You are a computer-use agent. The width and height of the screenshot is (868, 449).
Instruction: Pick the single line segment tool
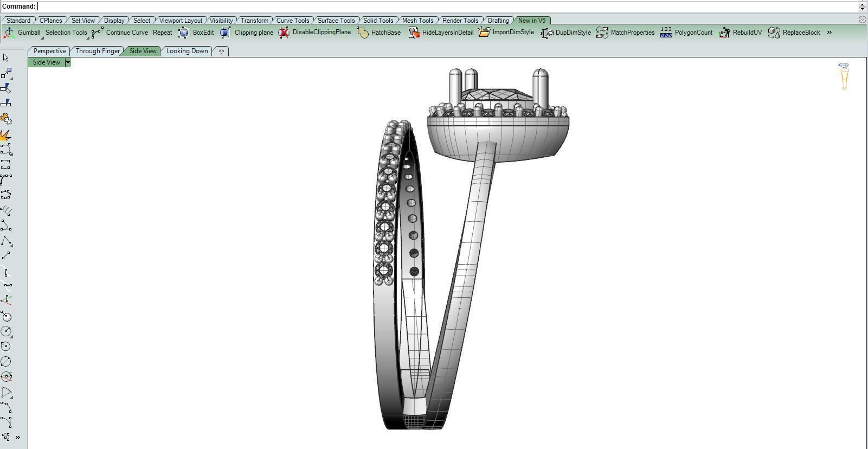click(x=6, y=255)
